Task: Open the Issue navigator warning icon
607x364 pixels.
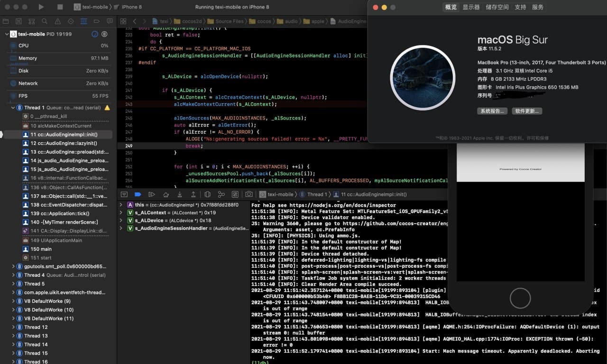Action: pos(58,21)
